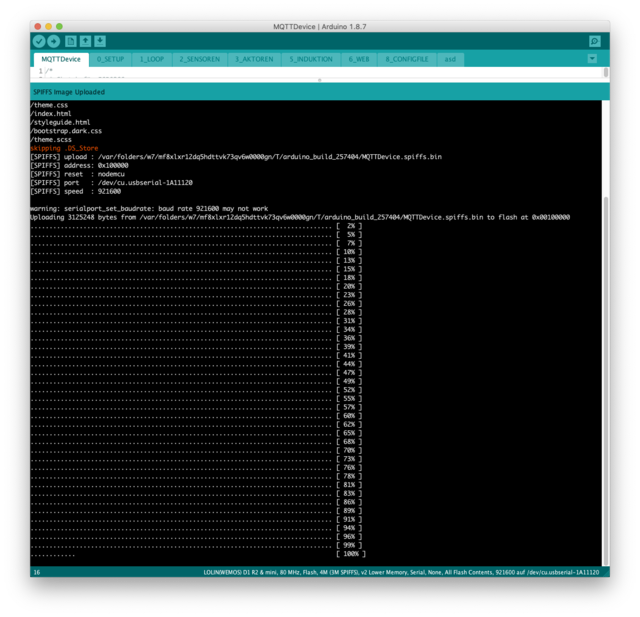The image size is (640, 617).
Task: Click the Verify checkmark icon
Action: (x=39, y=41)
